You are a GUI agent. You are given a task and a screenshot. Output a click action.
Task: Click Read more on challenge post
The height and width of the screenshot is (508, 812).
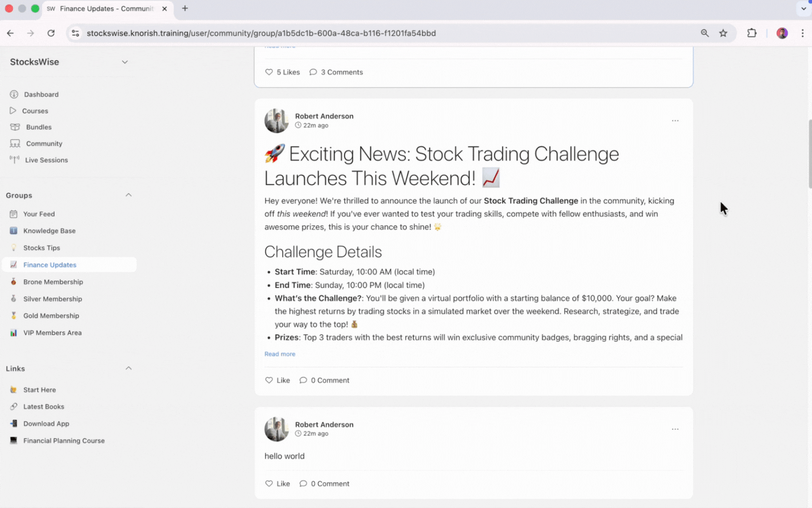tap(280, 354)
